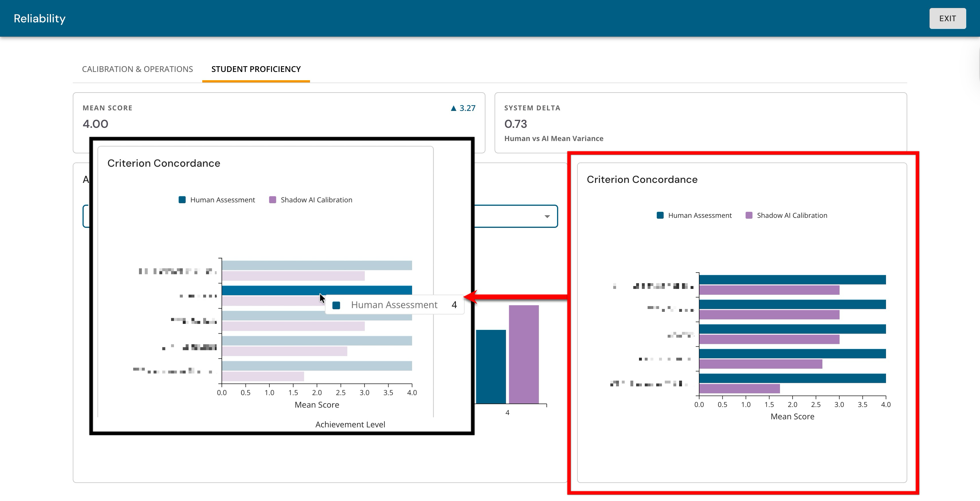
Task: Toggle Shadow AI Calibration legend in right chart
Action: coord(786,215)
